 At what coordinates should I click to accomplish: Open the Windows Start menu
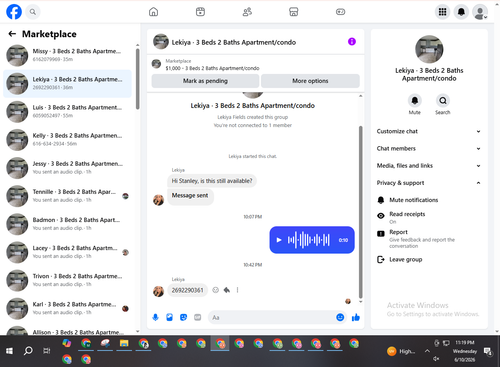pos(9,351)
